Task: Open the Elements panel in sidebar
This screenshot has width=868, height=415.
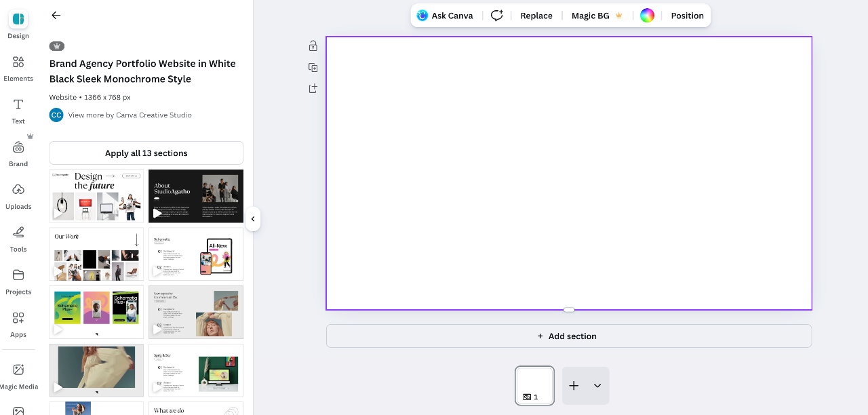Action: point(18,68)
